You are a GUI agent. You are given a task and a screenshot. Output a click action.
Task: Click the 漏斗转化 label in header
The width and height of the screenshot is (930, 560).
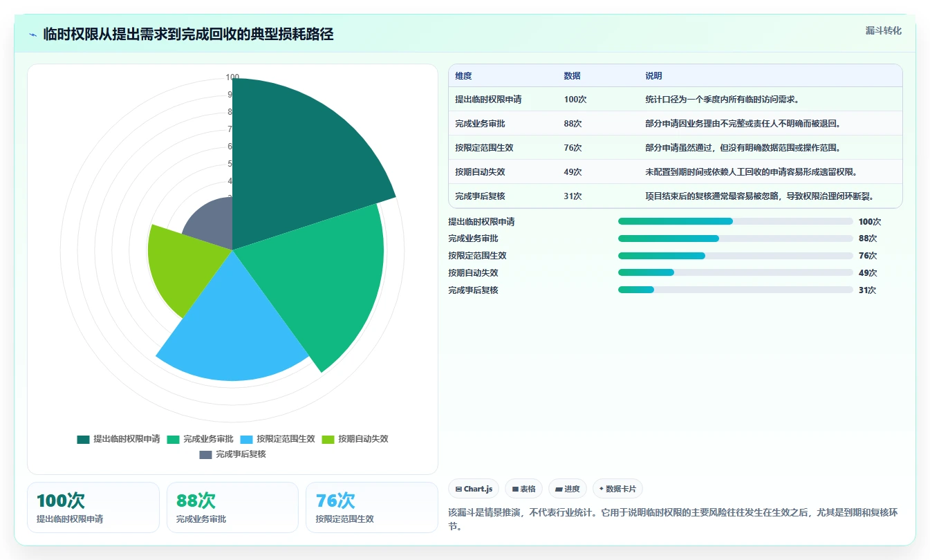[883, 30]
